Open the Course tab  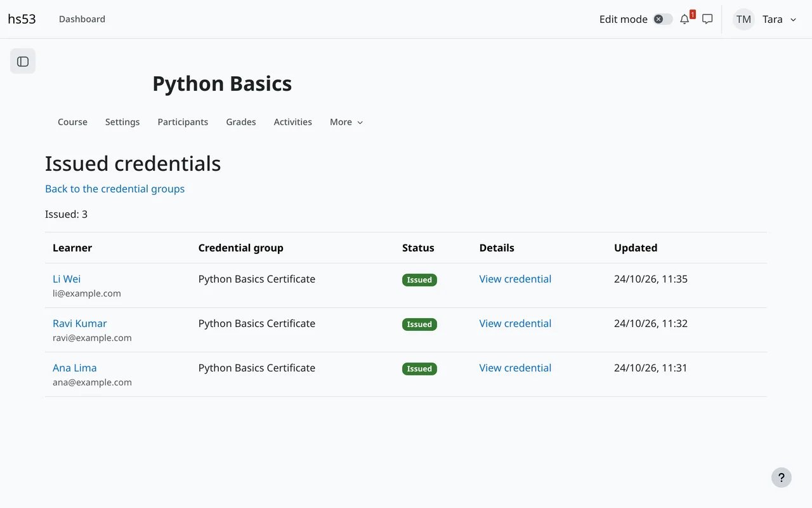click(x=72, y=122)
